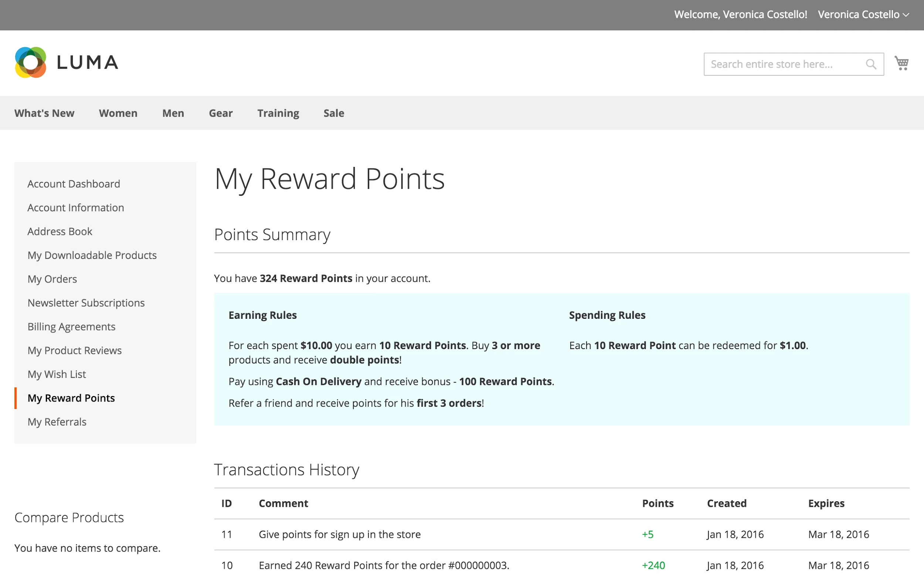Select My Reward Points in sidebar
The width and height of the screenshot is (924, 577).
71,397
